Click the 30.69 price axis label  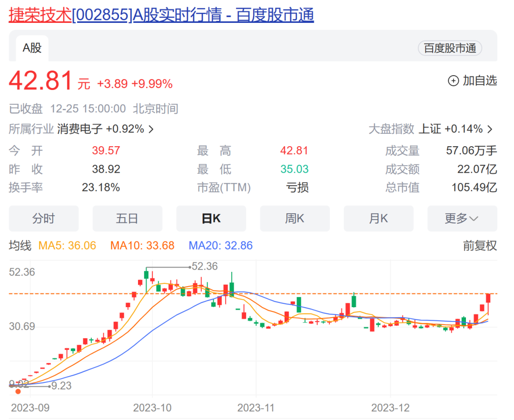[22, 327]
